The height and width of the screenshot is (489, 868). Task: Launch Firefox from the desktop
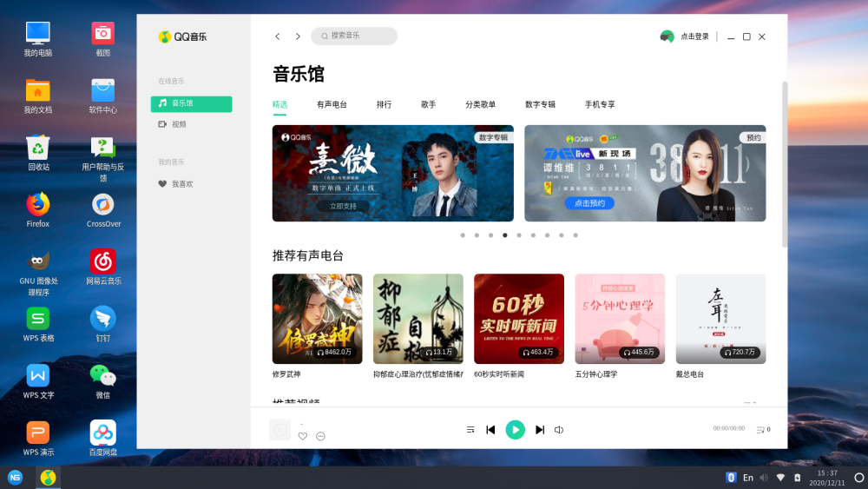(37, 210)
